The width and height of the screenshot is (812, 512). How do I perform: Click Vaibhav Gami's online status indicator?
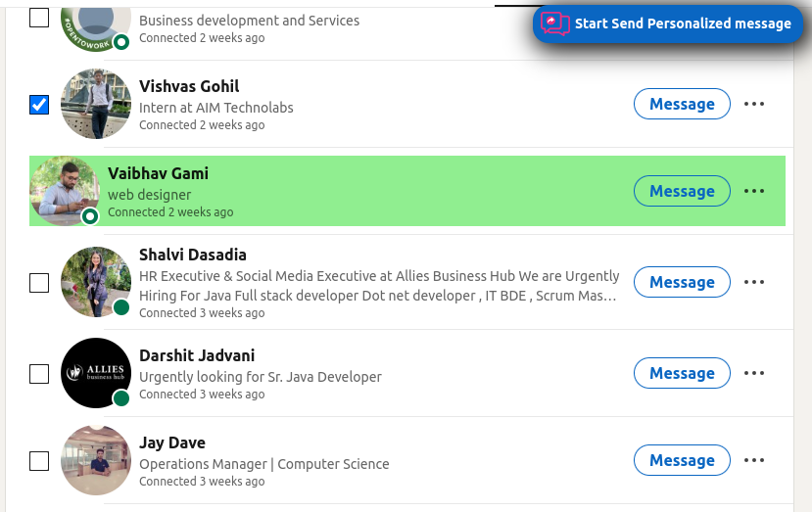pyautogui.click(x=91, y=215)
